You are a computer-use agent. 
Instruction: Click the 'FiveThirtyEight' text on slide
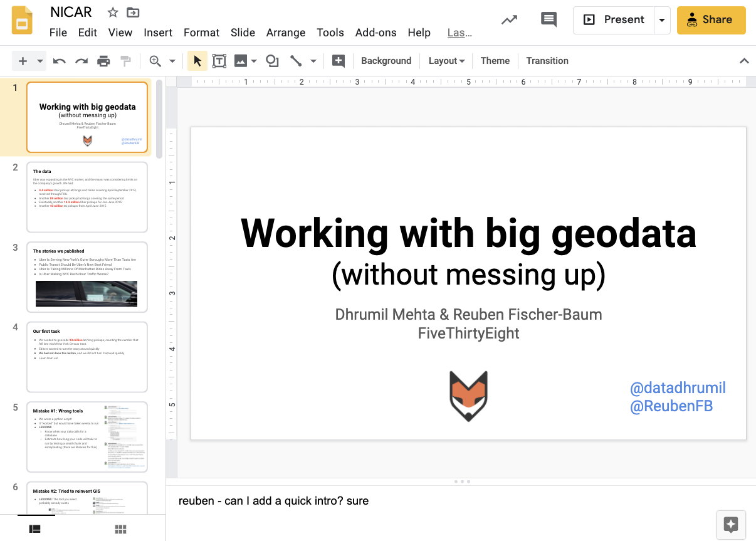468,333
